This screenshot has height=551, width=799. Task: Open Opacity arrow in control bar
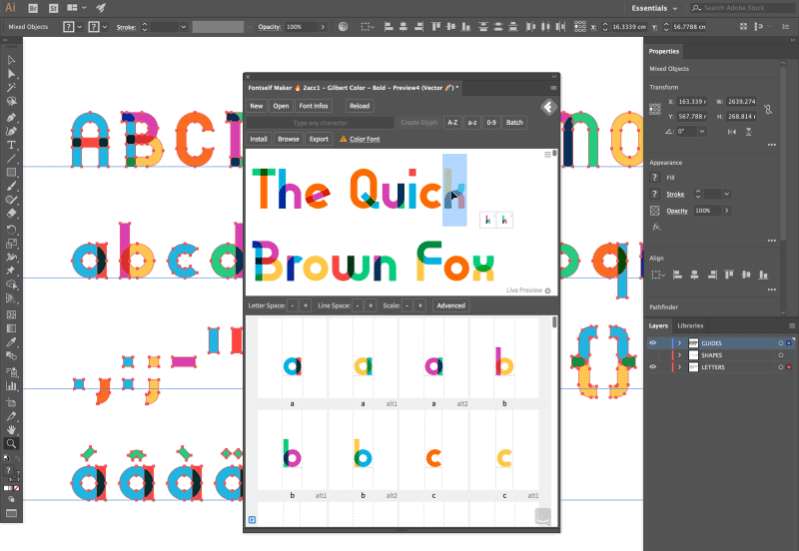(x=323, y=27)
